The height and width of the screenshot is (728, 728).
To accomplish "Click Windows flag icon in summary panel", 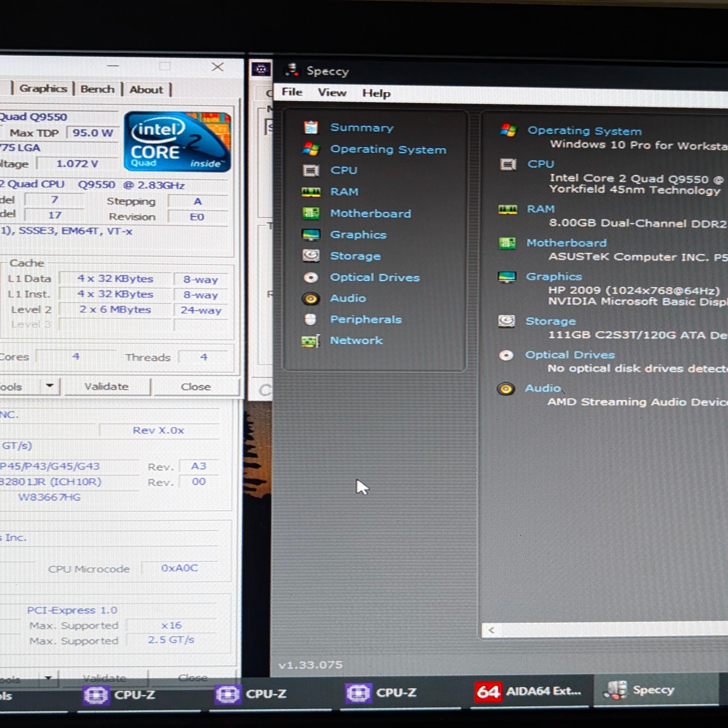I will click(x=508, y=130).
